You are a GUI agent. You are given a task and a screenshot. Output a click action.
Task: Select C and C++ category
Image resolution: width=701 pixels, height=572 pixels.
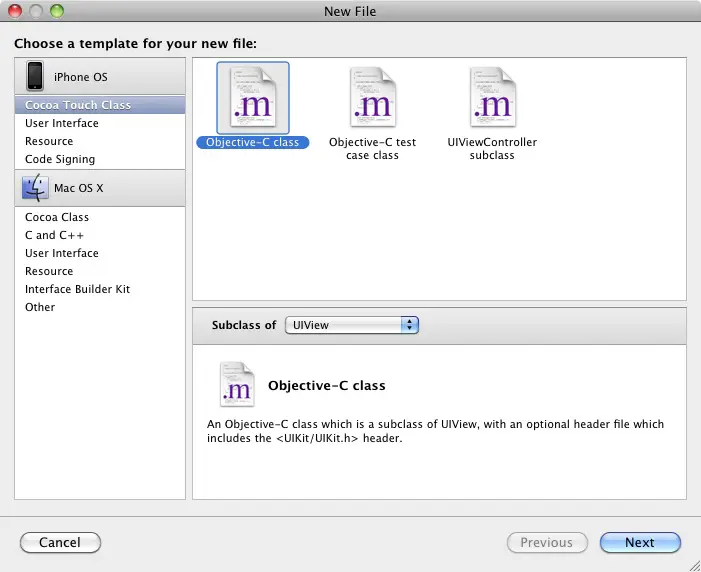[100, 235]
